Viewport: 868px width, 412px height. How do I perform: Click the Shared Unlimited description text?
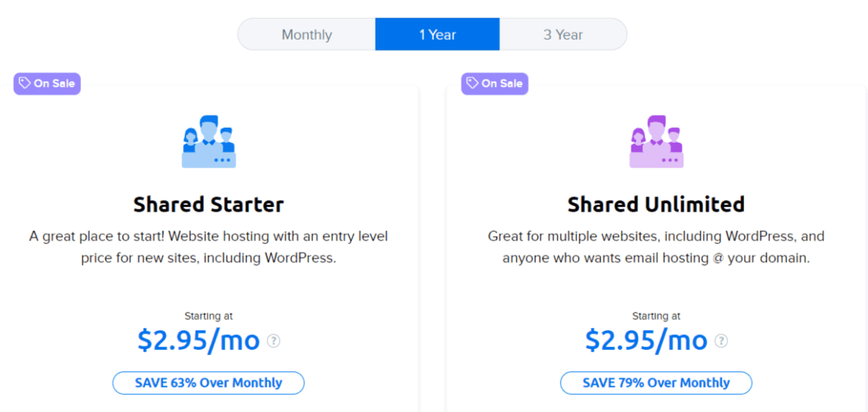pos(656,247)
